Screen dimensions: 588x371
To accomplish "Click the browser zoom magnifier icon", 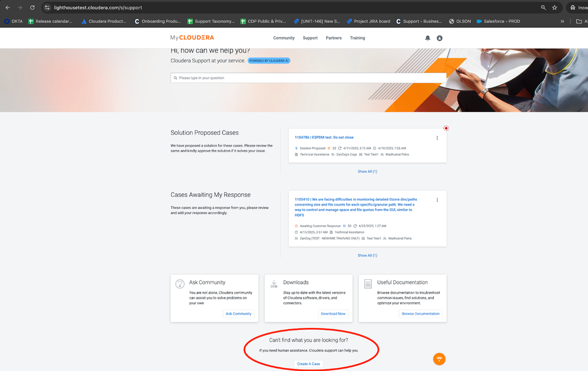I will [x=543, y=8].
